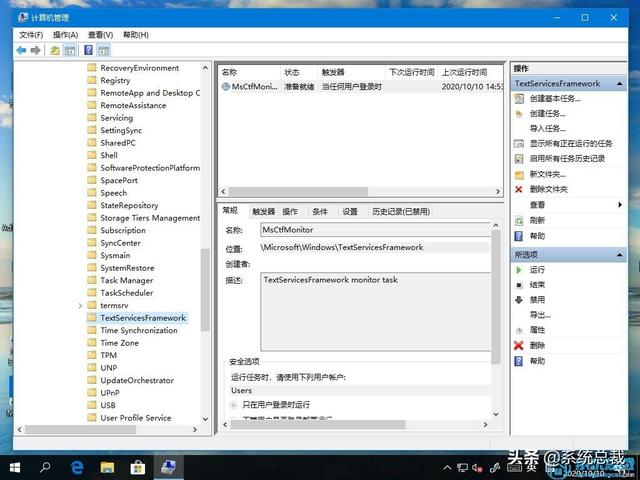Viewport: 640px width, 480px height.
Task: Select the UpdateOrchestrator folder
Action: [x=137, y=380]
